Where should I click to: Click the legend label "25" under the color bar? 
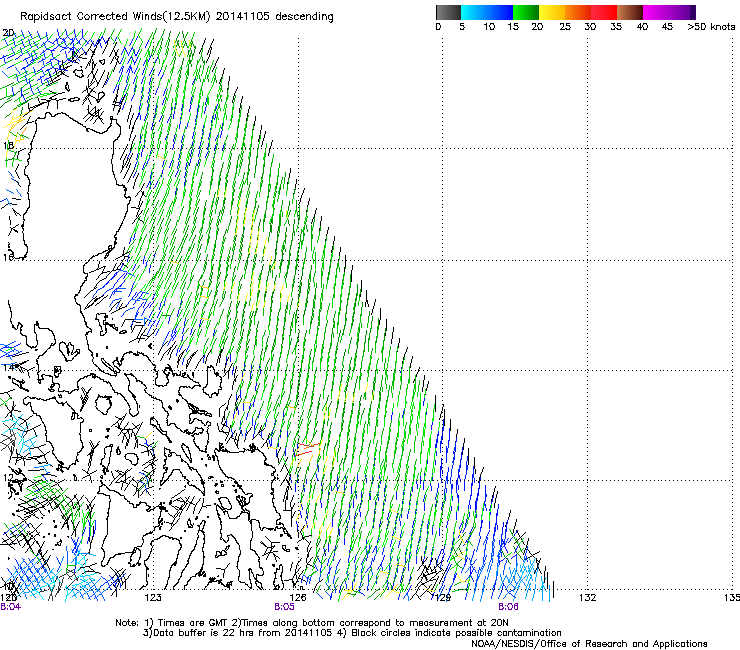point(565,27)
